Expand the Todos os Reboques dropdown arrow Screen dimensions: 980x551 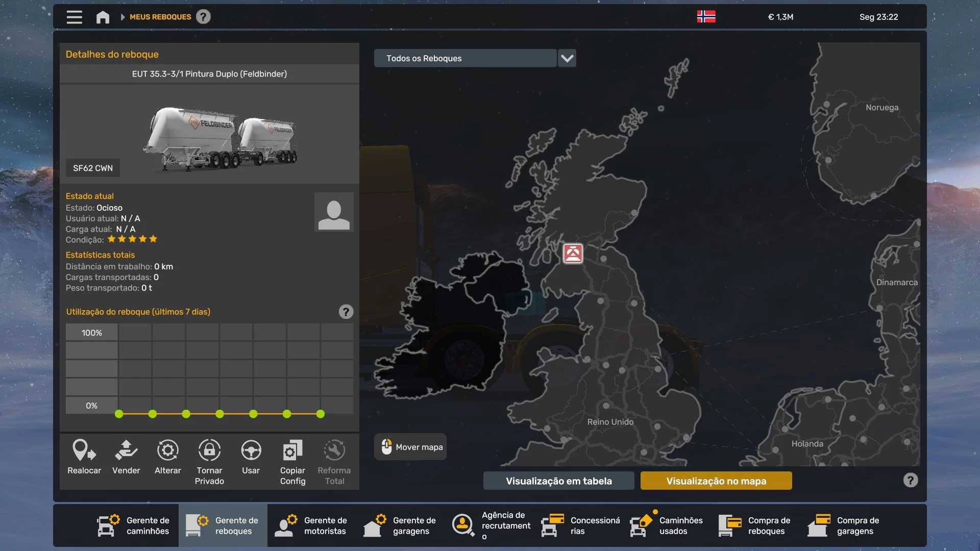coord(567,58)
